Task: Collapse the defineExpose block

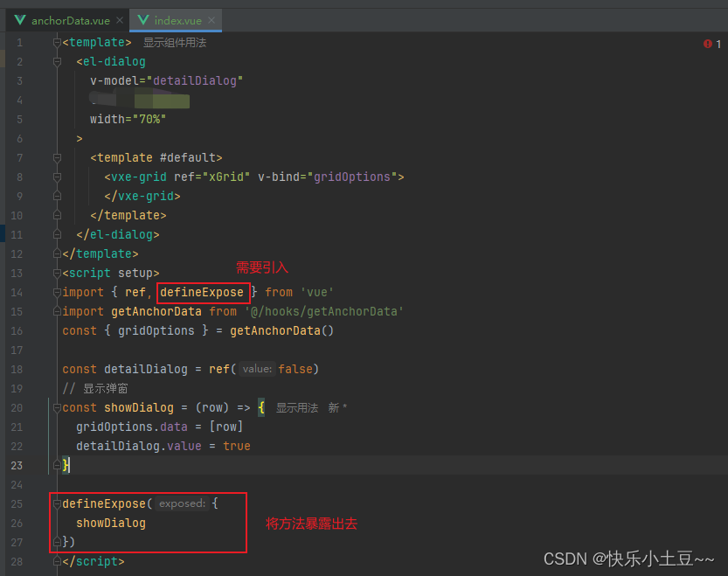Action: [x=56, y=503]
